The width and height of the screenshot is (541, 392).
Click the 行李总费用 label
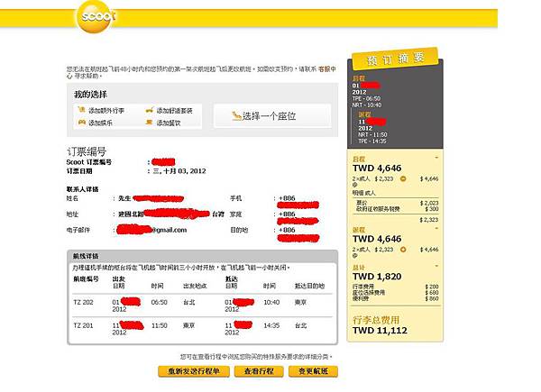point(376,320)
